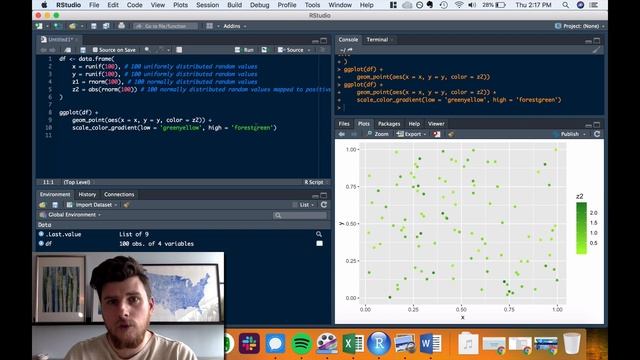The image size is (640, 360).
Task: Refresh the Environment pane
Action: pos(324,204)
